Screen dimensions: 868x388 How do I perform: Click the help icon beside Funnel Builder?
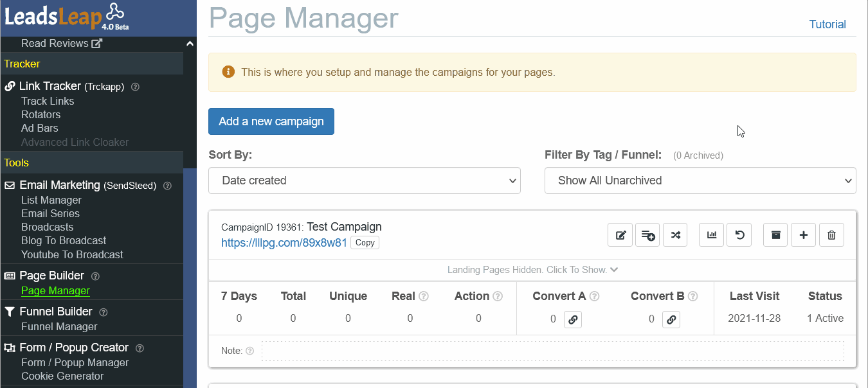(x=104, y=312)
